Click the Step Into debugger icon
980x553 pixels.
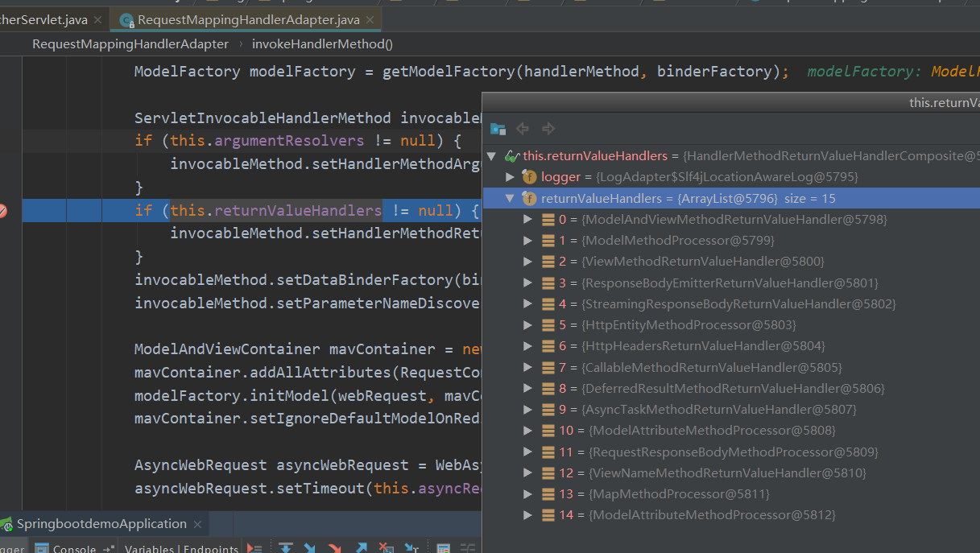tap(310, 548)
